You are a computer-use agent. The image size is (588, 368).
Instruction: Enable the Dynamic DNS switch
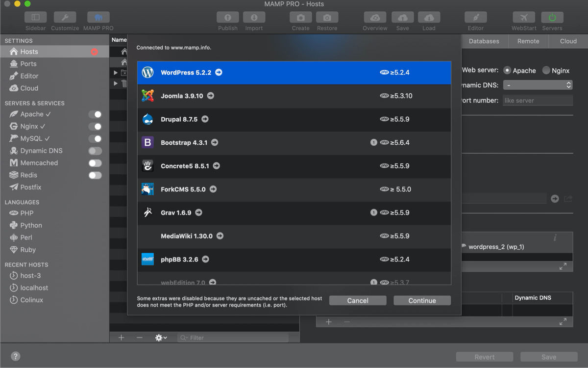pyautogui.click(x=95, y=151)
